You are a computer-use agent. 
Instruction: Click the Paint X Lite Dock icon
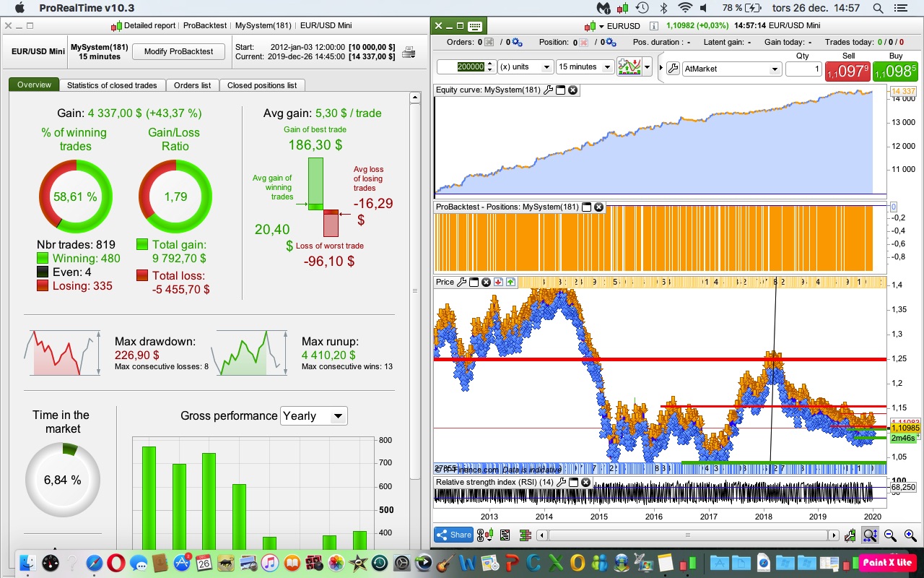pos(887,562)
